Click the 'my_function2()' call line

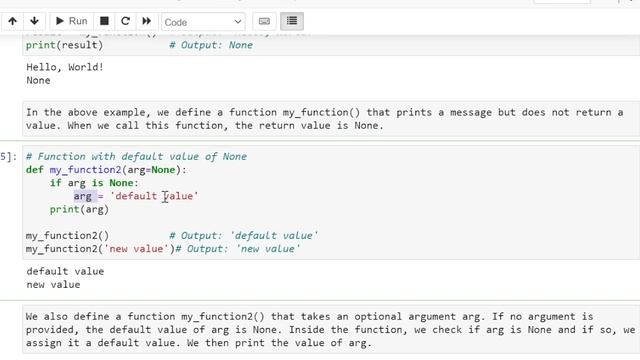point(67,236)
